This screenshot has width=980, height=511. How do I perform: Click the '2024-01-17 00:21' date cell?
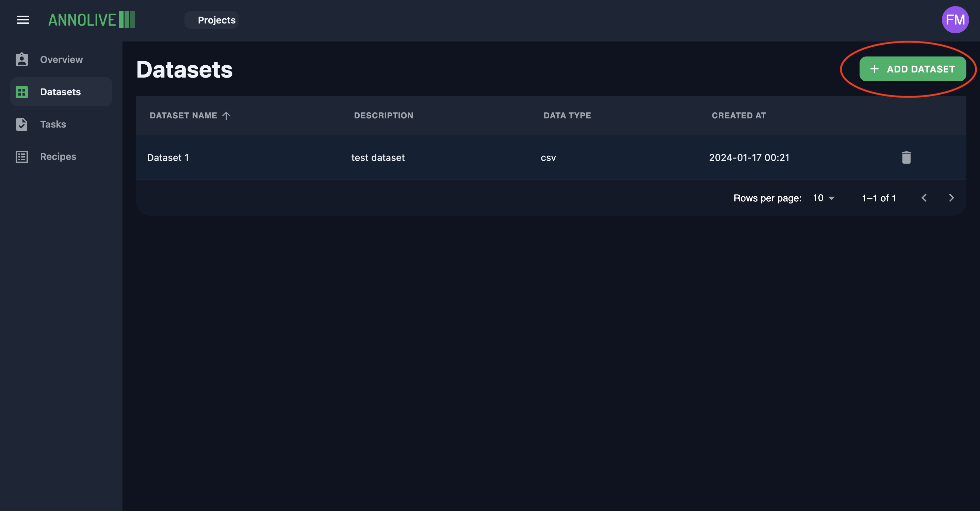(x=749, y=158)
